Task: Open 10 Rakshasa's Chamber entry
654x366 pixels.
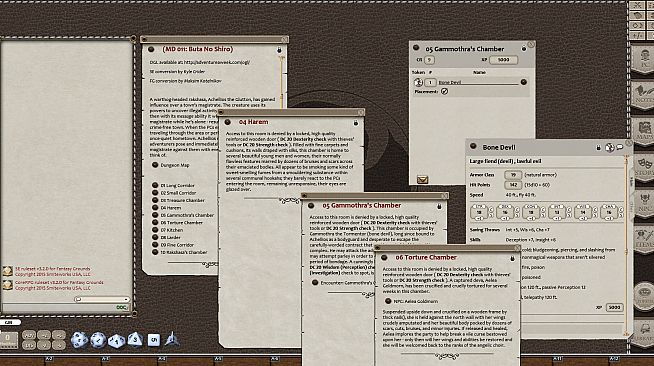Action: (x=180, y=253)
